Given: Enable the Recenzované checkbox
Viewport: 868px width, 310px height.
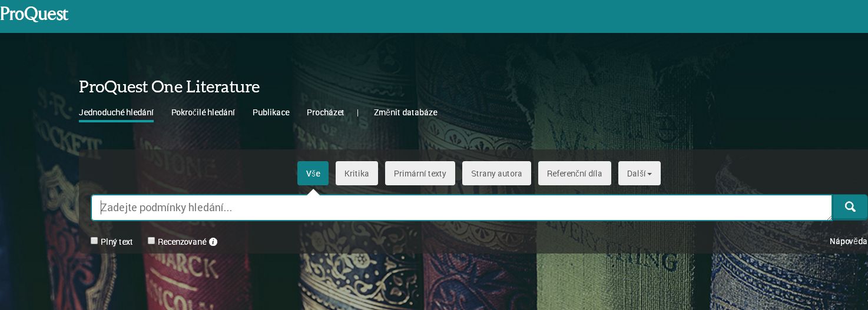Looking at the screenshot, I should pyautogui.click(x=151, y=241).
